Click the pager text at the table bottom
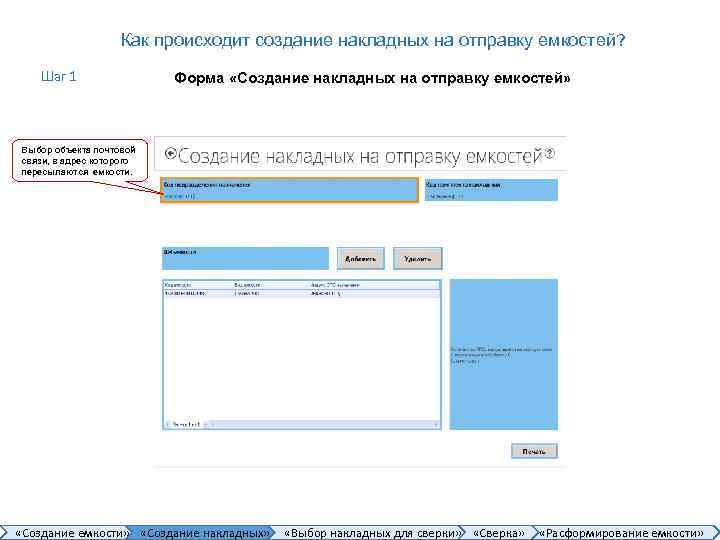The height and width of the screenshot is (540, 720). point(186,424)
